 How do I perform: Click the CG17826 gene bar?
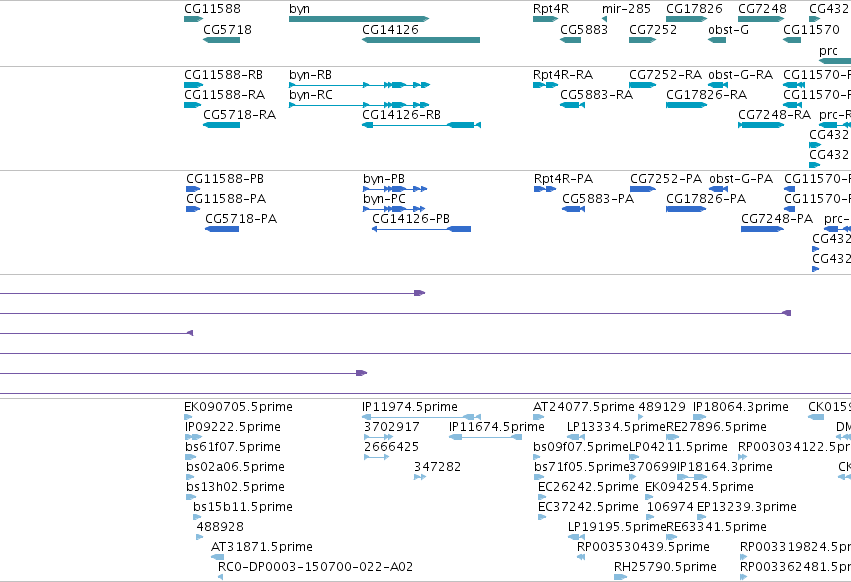pos(687,19)
